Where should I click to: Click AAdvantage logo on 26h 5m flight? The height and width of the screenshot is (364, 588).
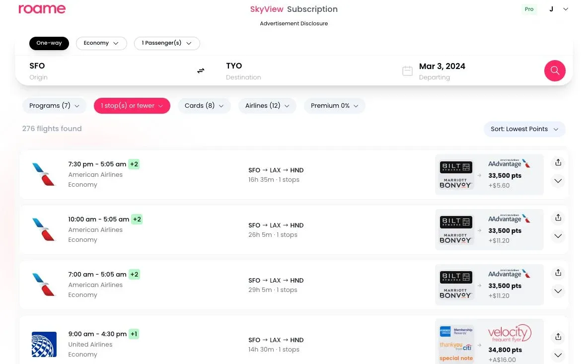click(509, 218)
